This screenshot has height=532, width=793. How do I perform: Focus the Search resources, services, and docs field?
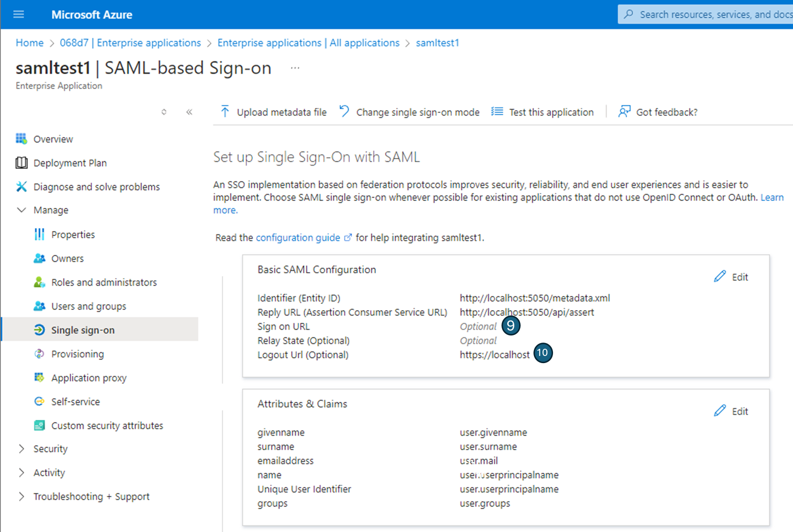[x=706, y=14]
